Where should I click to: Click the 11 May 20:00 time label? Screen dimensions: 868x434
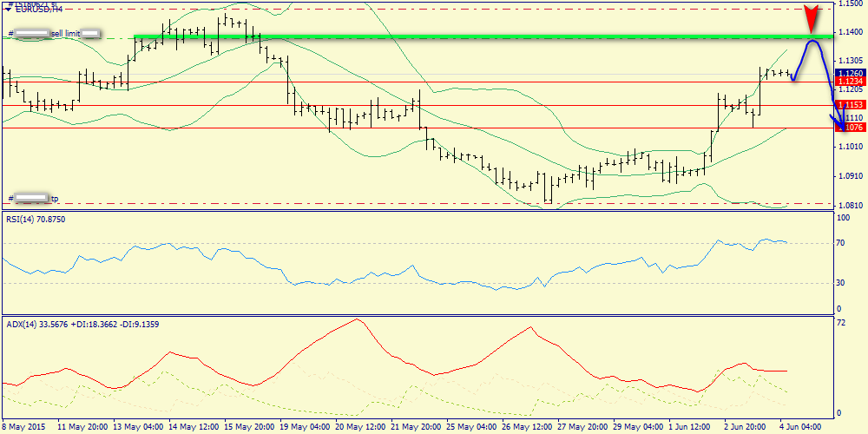pos(81,428)
